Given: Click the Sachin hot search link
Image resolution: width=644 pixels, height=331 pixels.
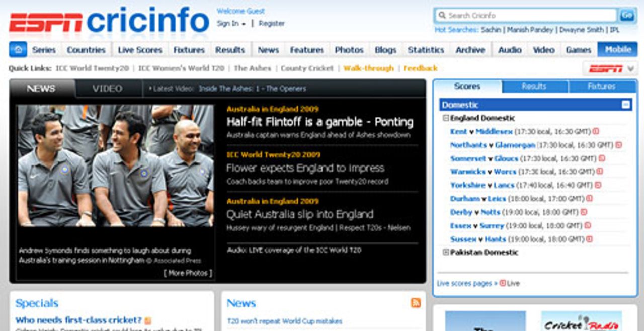Looking at the screenshot, I should tap(491, 30).
